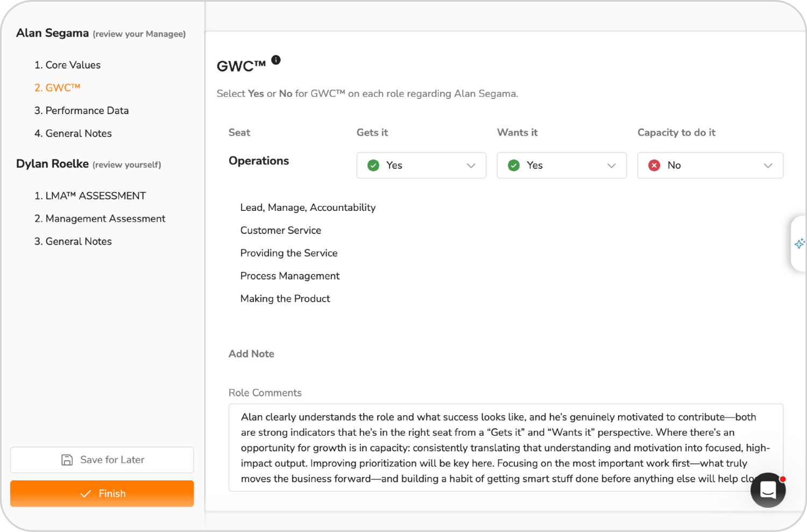Open the Capacity to do it dropdown
The height and width of the screenshot is (532, 807).
pyautogui.click(x=710, y=165)
